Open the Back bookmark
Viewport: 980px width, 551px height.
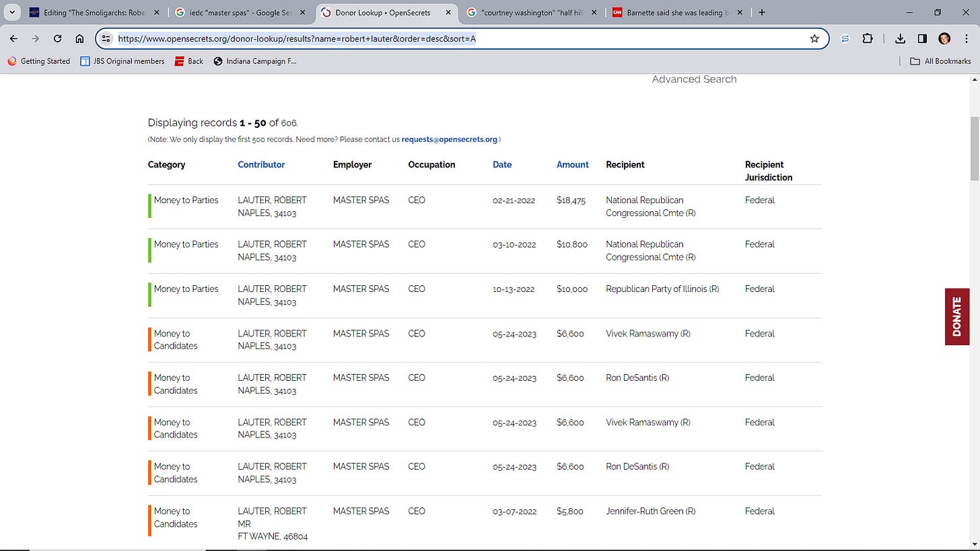[x=189, y=61]
